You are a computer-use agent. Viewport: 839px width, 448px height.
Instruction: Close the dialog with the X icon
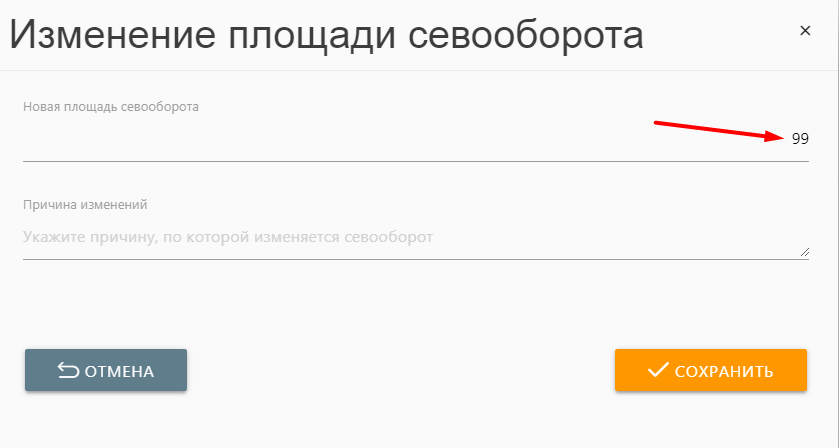805,31
